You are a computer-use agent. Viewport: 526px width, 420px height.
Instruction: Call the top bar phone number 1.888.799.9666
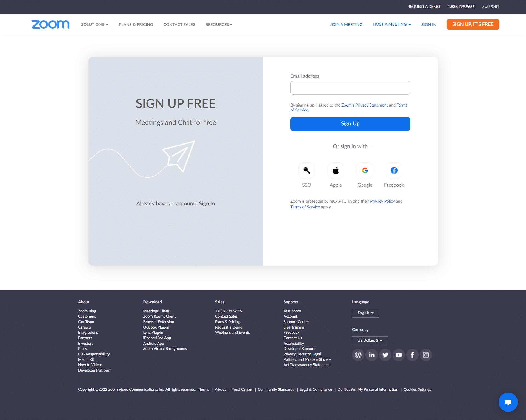point(461,7)
